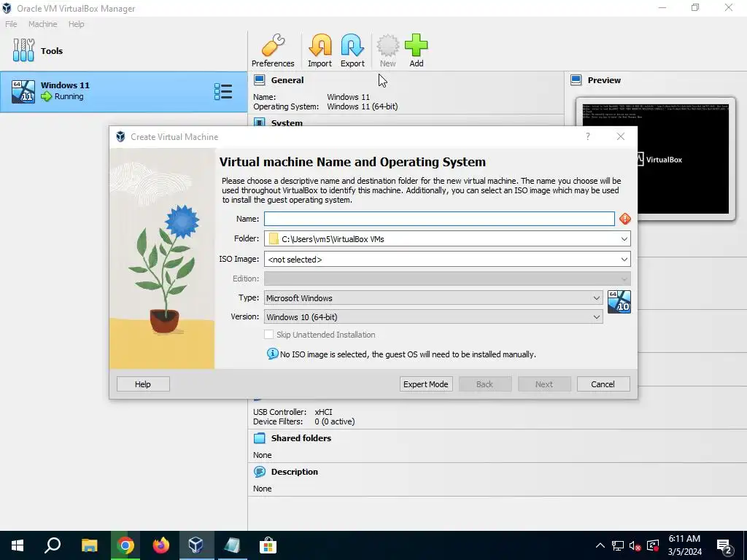Click the disabled Edition dropdown
This screenshot has width=747, height=560.
coord(447,279)
